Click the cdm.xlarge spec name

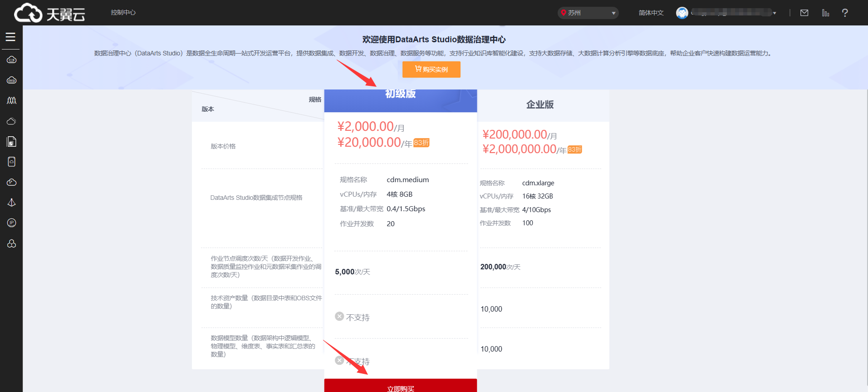click(x=538, y=183)
